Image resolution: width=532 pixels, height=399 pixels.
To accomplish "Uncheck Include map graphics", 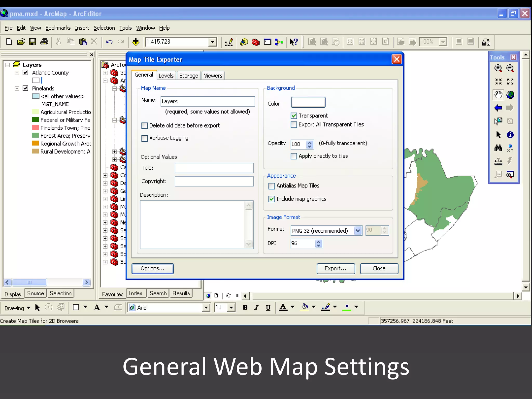I will 271,199.
